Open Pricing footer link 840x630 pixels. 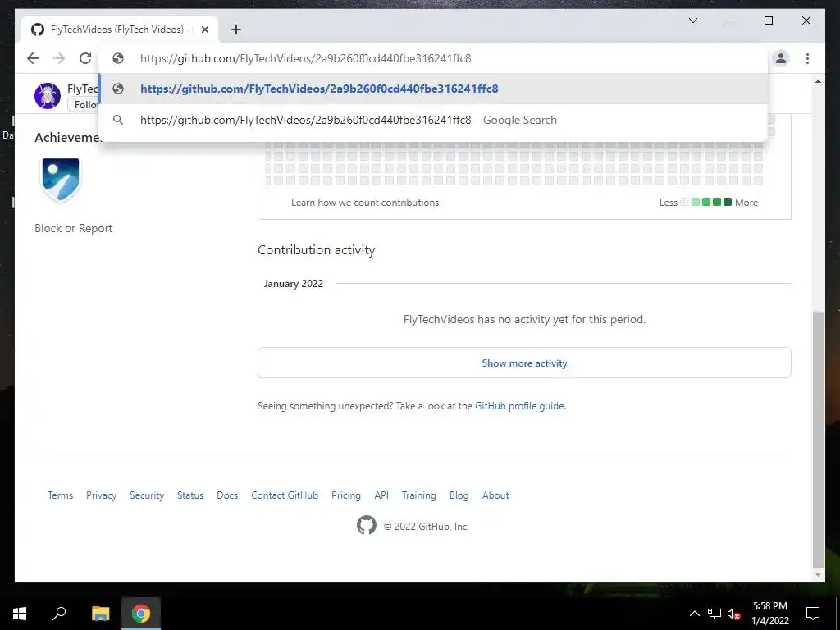point(346,495)
